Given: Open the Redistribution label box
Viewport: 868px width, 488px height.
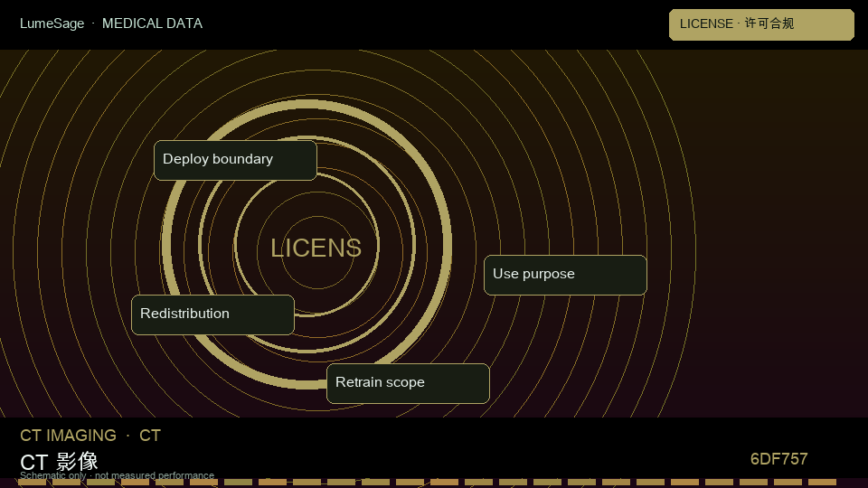Looking at the screenshot, I should [x=212, y=314].
